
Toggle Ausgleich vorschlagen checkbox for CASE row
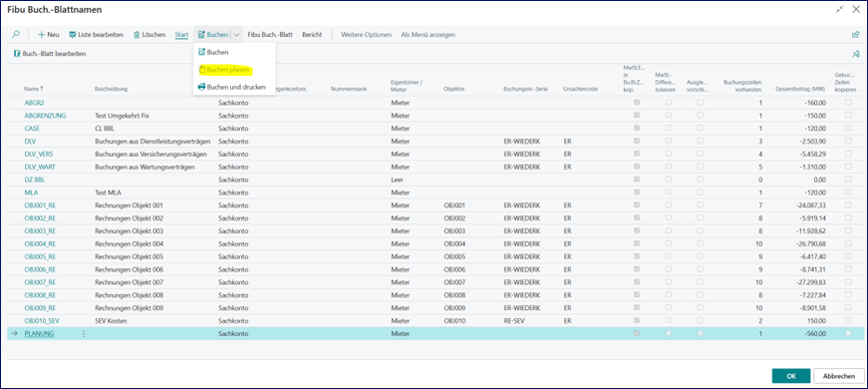(701, 128)
